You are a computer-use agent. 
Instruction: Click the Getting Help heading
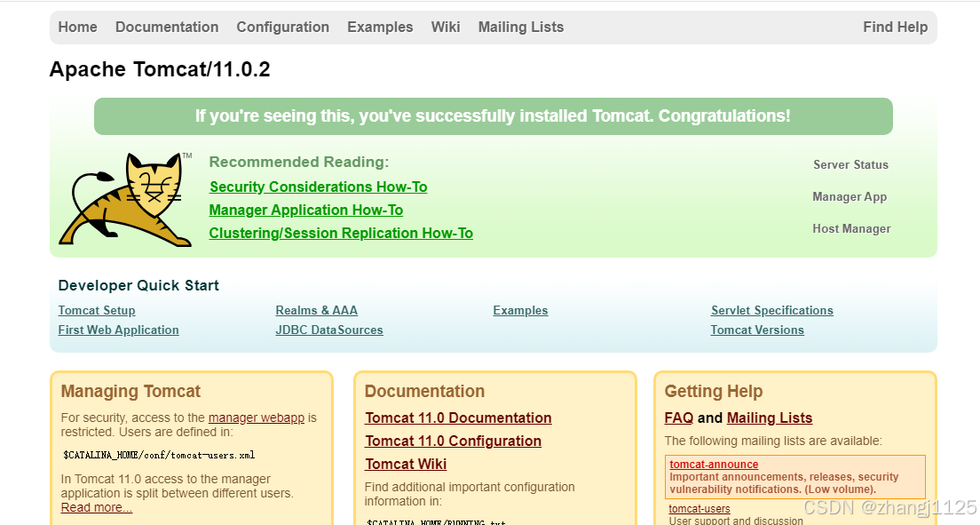[713, 392]
